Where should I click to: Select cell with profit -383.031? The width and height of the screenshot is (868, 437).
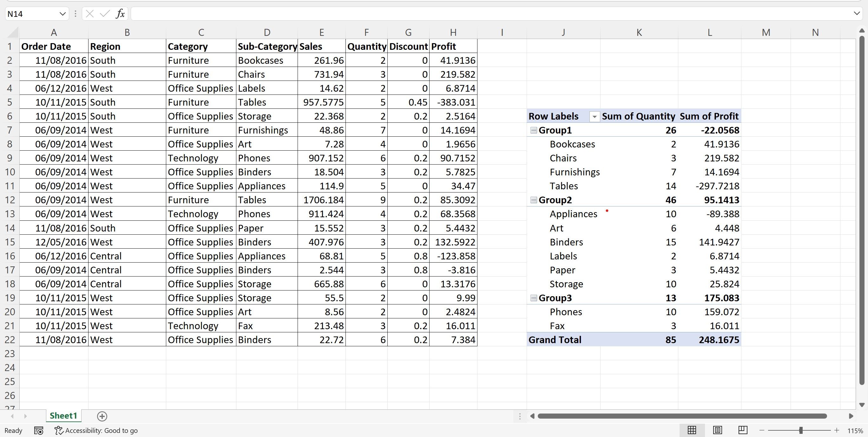[x=453, y=102]
